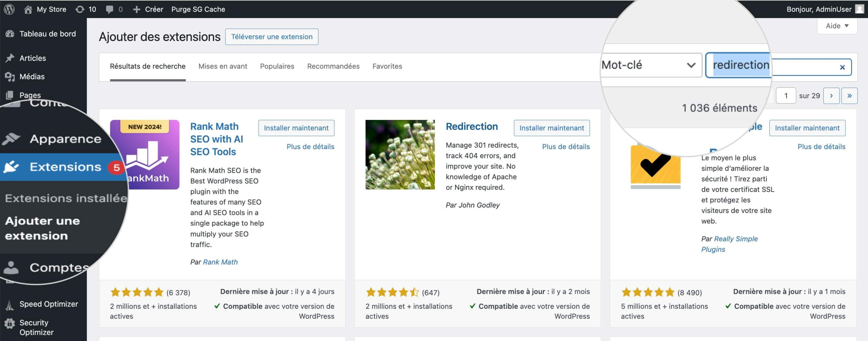Open the Really Simple Plugins author link
Viewport: 868px width, 341px height.
point(729,244)
